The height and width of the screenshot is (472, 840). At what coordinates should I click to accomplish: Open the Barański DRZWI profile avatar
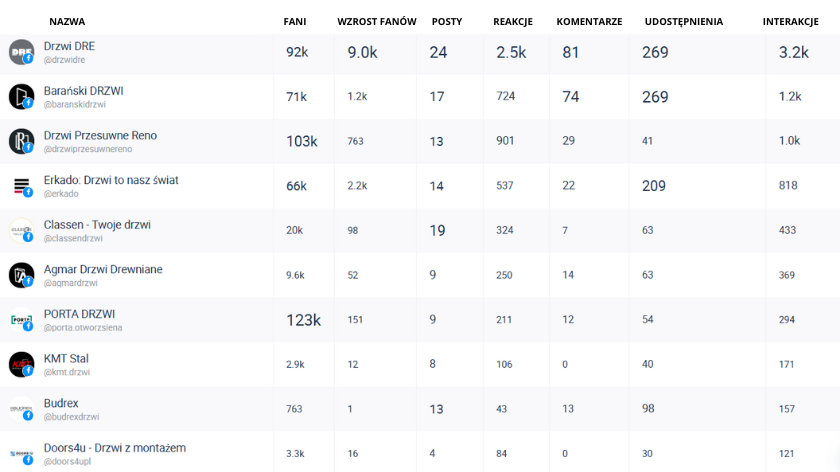[21, 97]
